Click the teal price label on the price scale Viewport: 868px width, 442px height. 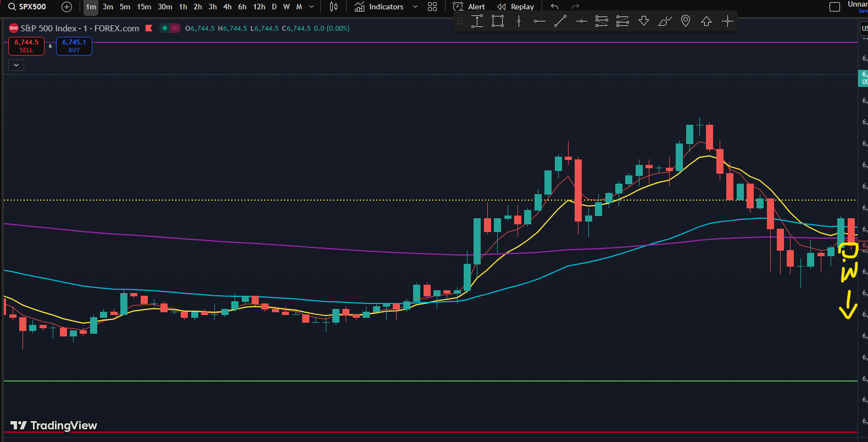pos(863,78)
